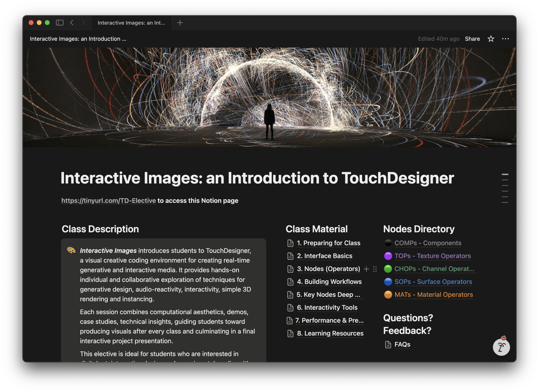Click the palette emoji in the callout
Image resolution: width=539 pixels, height=392 pixels.
[x=71, y=250]
